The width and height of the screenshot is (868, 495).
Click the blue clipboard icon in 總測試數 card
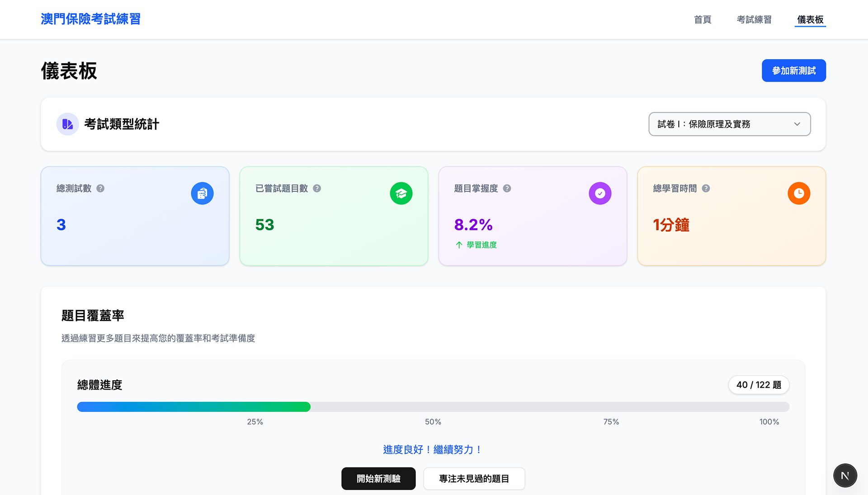[202, 194]
